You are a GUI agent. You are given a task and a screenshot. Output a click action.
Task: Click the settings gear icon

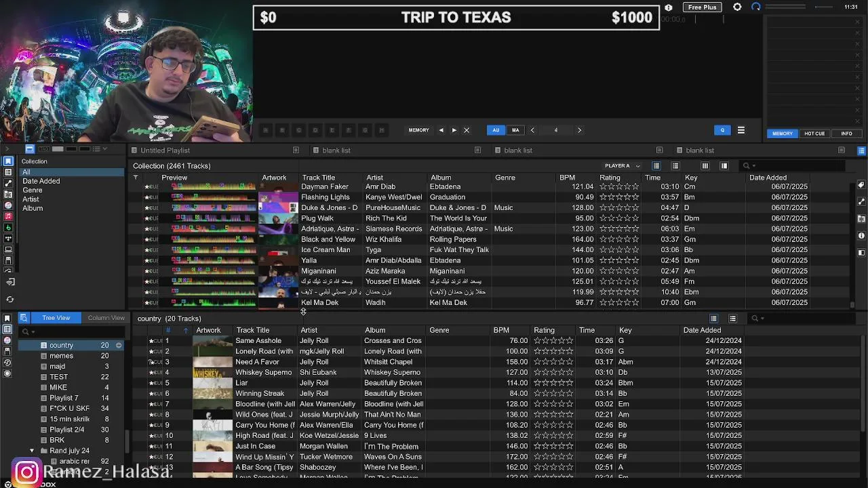[x=737, y=7]
